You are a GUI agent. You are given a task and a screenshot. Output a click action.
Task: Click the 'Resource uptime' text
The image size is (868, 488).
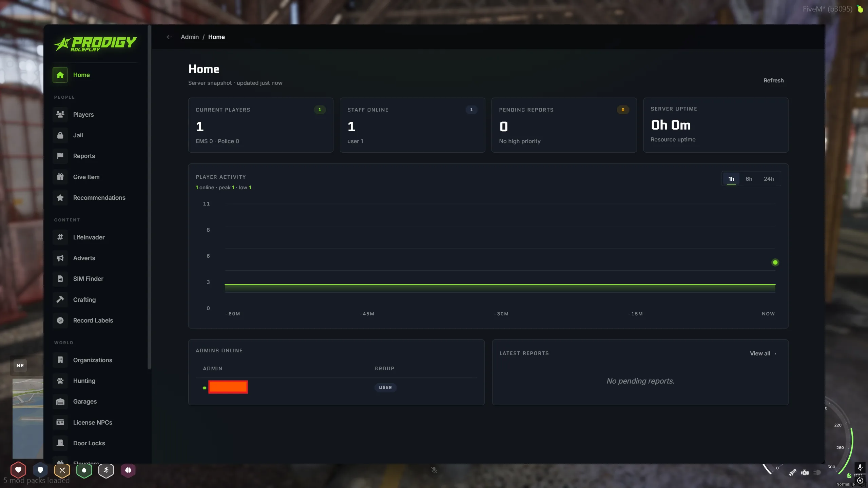click(673, 140)
